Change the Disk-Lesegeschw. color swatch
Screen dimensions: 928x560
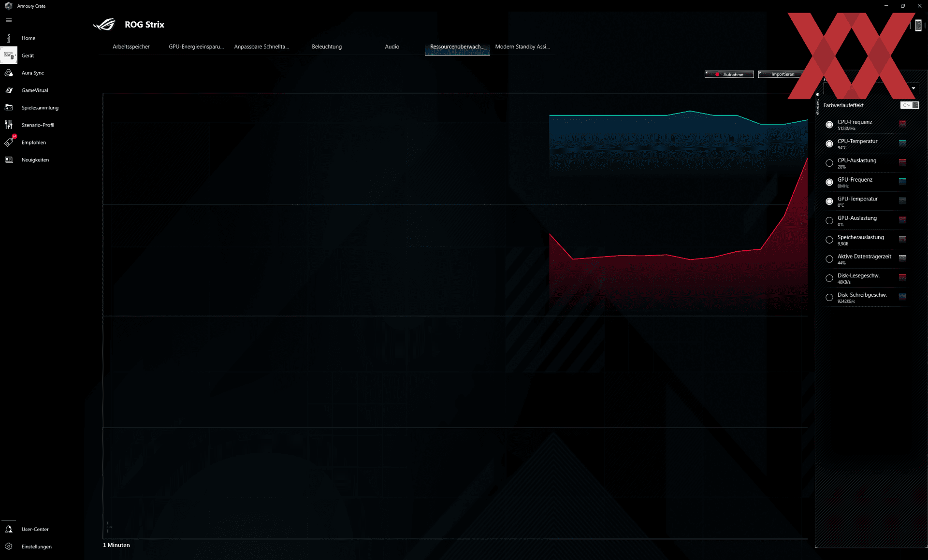[902, 277]
